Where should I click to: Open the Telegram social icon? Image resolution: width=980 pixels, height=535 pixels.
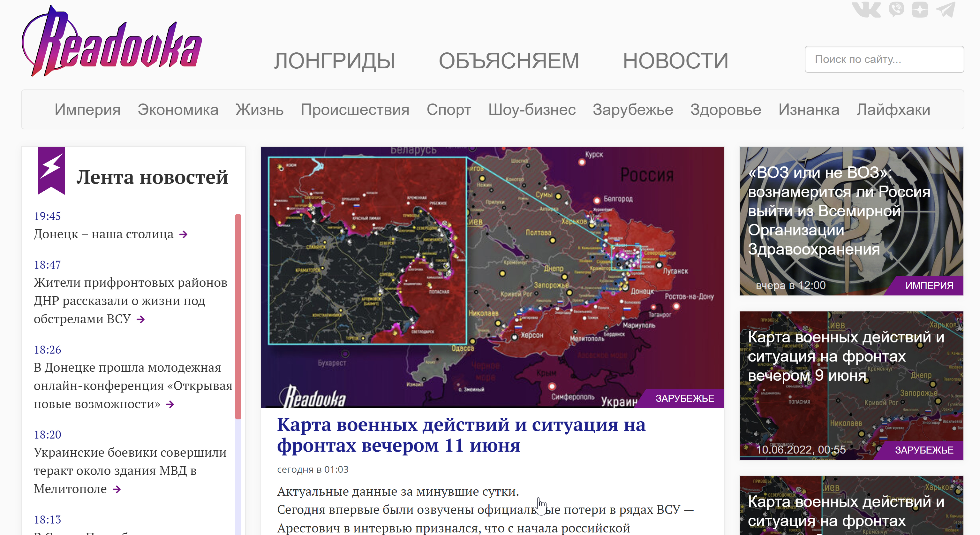946,10
